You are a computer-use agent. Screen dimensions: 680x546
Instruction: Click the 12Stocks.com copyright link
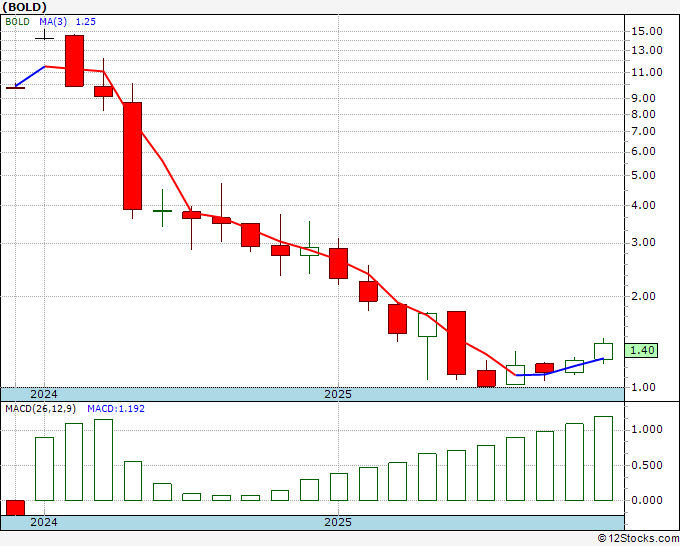638,539
